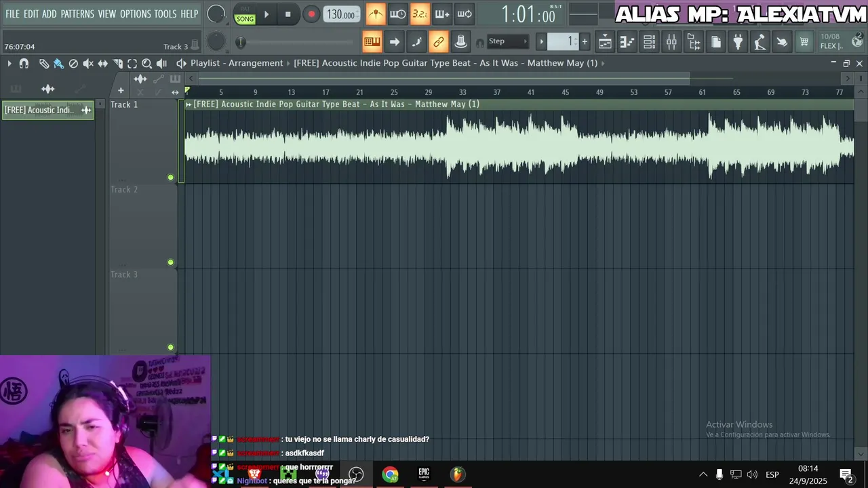
Task: Toggle touch controller (hand icon)
Action: point(782,42)
